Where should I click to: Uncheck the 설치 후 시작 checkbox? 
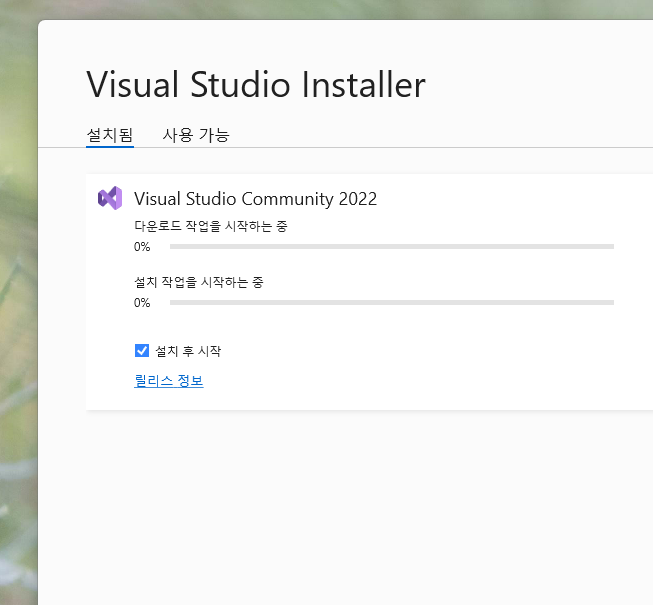click(142, 351)
